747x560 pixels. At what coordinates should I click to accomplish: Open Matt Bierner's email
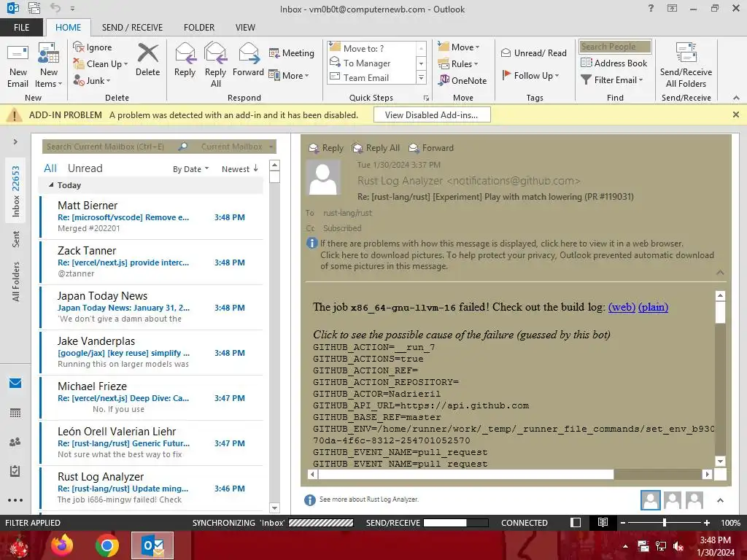tap(152, 217)
